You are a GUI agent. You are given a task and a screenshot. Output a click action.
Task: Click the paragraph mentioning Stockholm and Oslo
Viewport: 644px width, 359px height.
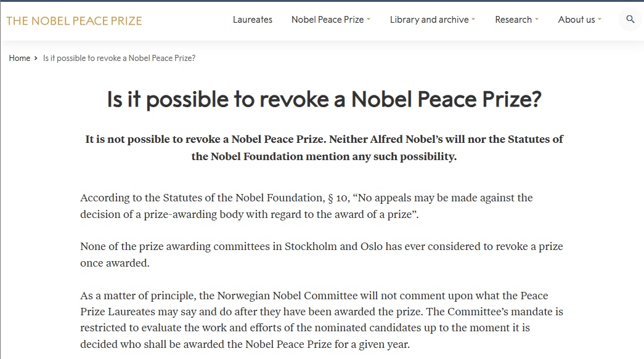click(x=321, y=254)
